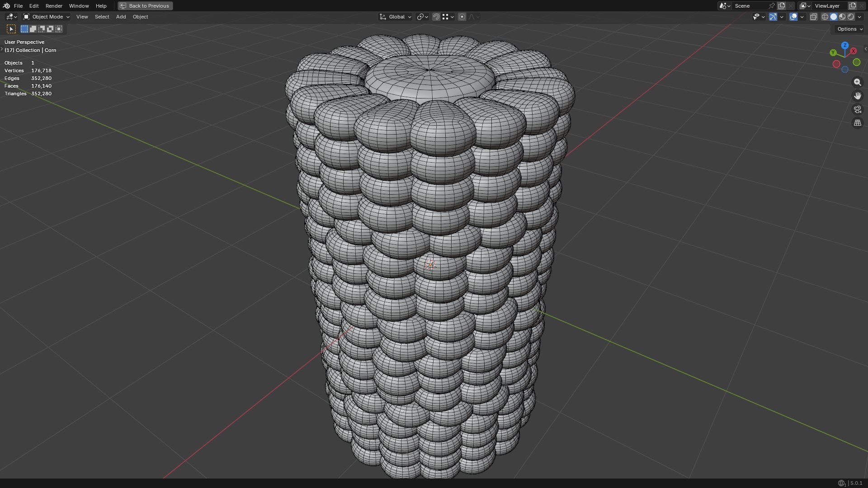Open the viewport Object menu
Screen dimensions: 868x488
tap(140, 17)
